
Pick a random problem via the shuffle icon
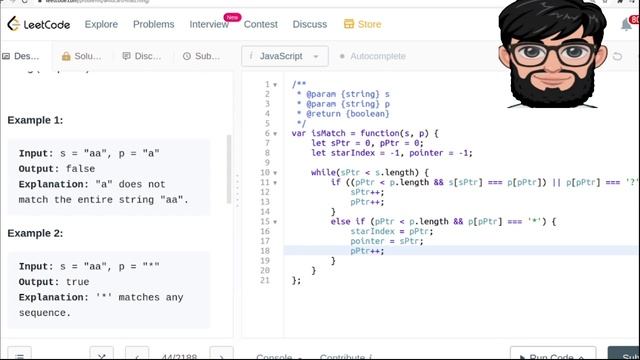coord(102,354)
